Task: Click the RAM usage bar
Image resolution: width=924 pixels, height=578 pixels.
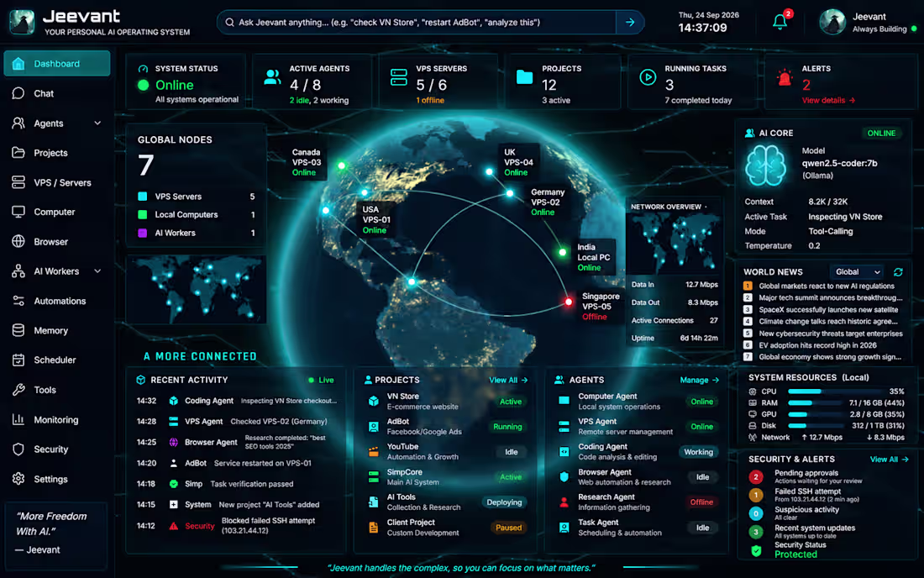Action: click(815, 403)
